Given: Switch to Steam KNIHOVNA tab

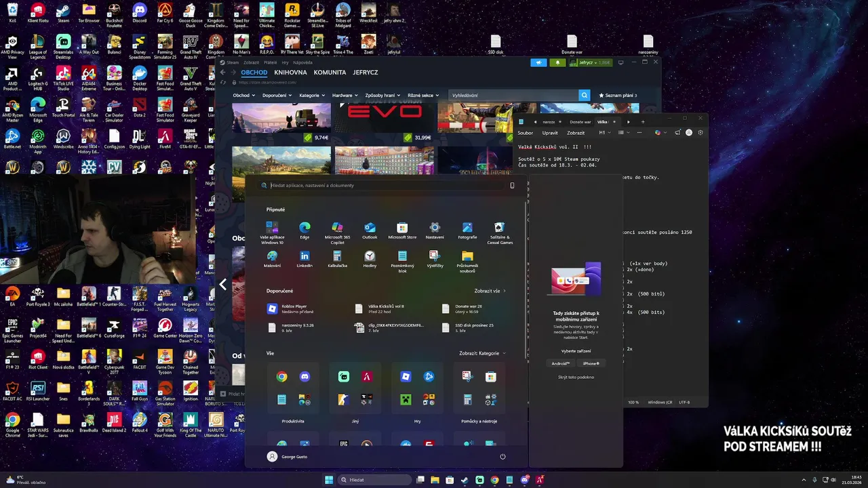Looking at the screenshot, I should click(x=290, y=73).
